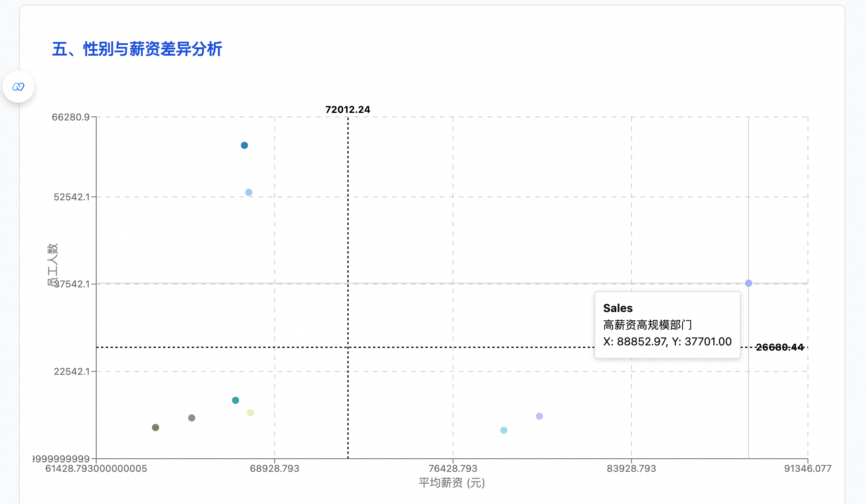Viewport: 866px width, 504px height.
Task: Click the x-axis tick label 91346.077
Action: tap(807, 469)
